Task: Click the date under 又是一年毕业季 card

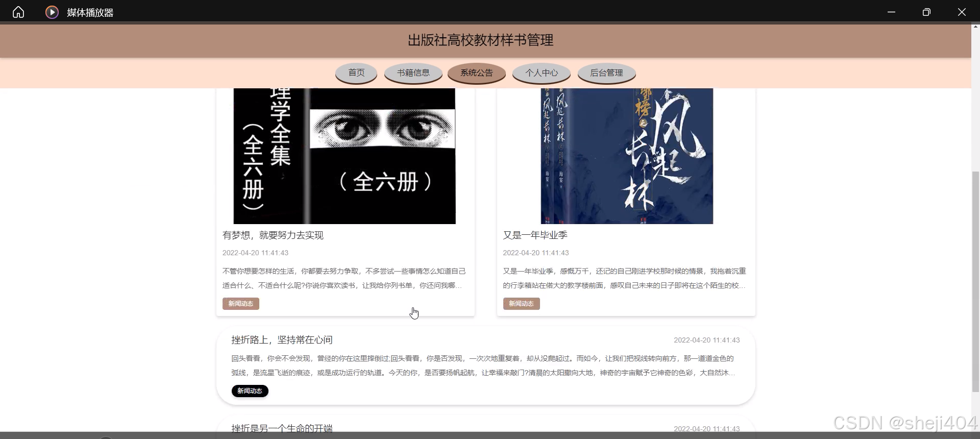Action: click(535, 253)
